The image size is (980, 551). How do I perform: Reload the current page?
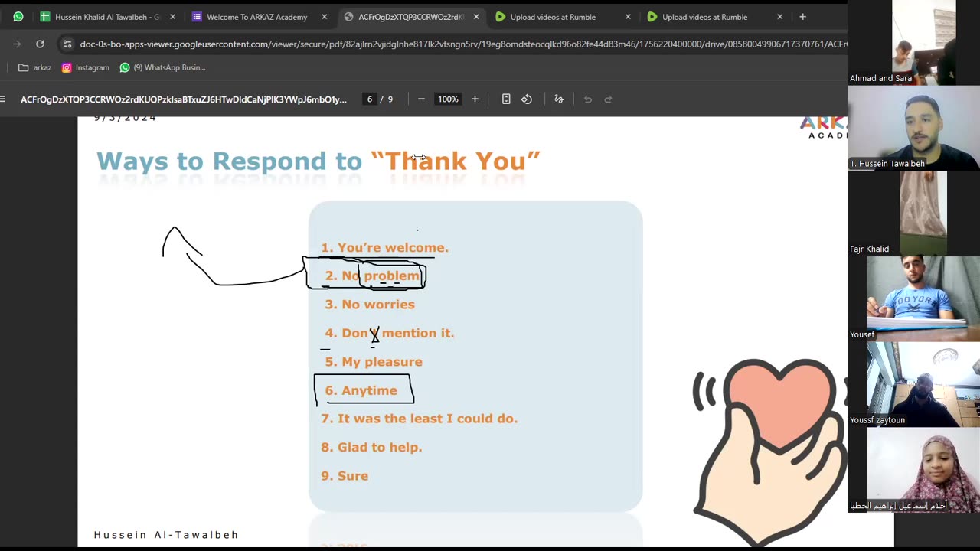coord(40,44)
